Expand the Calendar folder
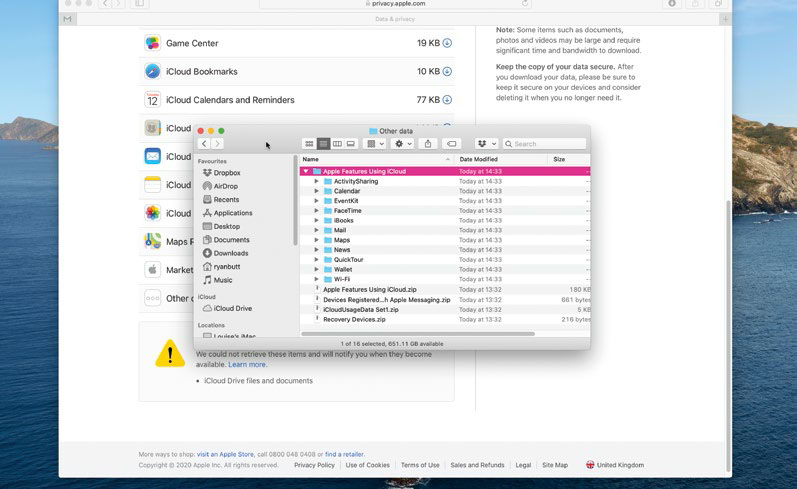 point(316,191)
